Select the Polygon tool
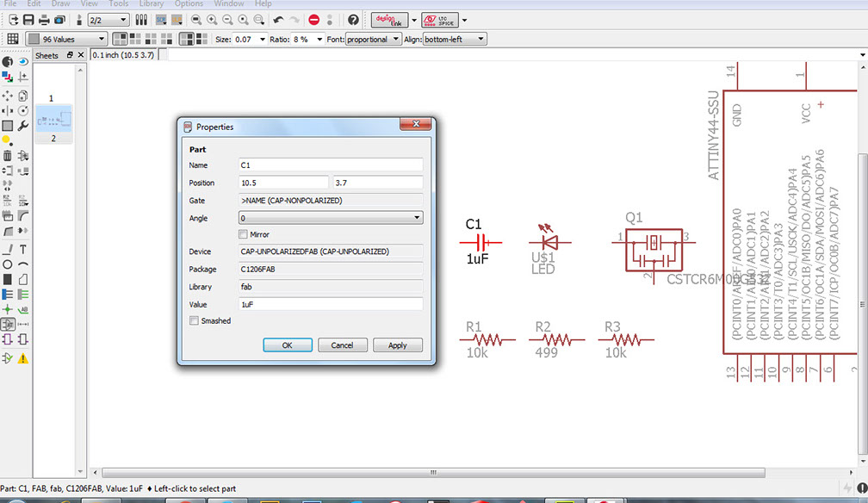 click(22, 279)
